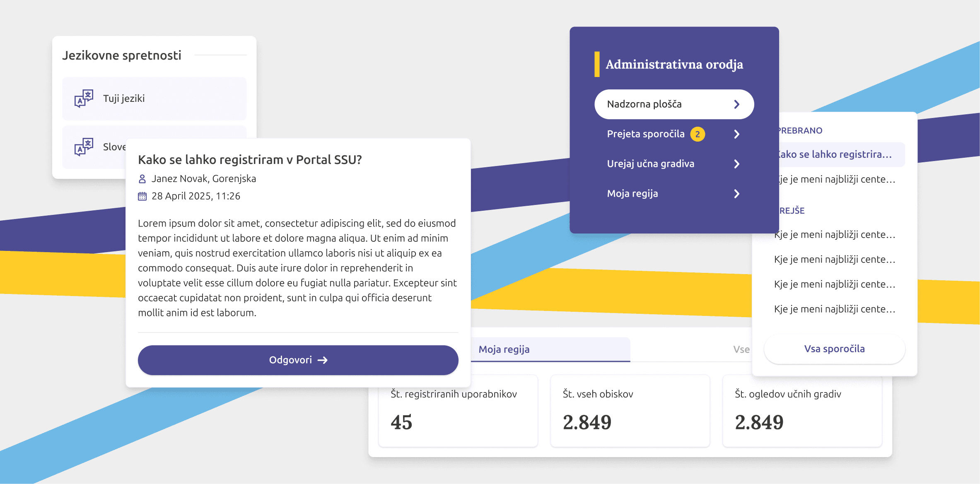Click the Tuji jeziki translation icon

(84, 99)
